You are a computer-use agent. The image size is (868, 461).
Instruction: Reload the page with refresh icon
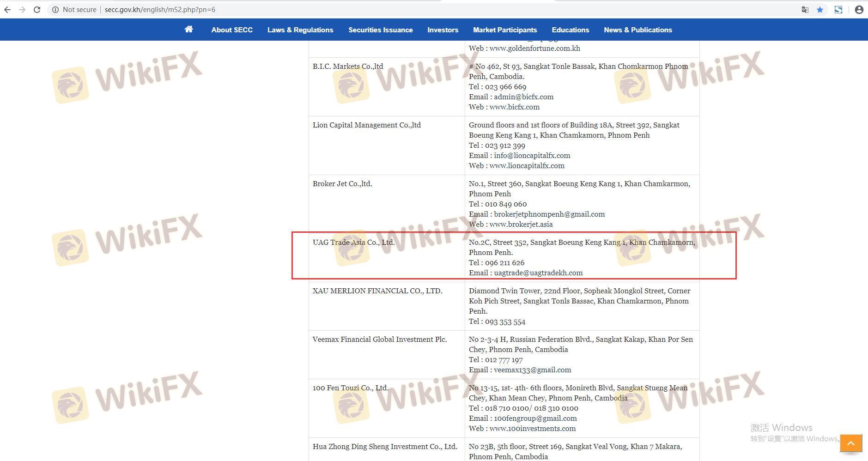coord(37,10)
